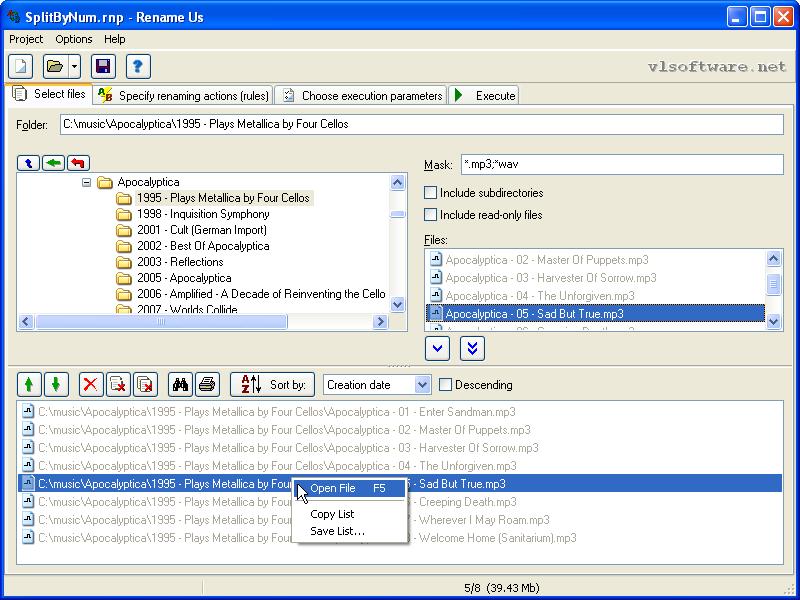Viewport: 800px width, 600px height.
Task: Click the red X delete icon
Action: tap(91, 384)
